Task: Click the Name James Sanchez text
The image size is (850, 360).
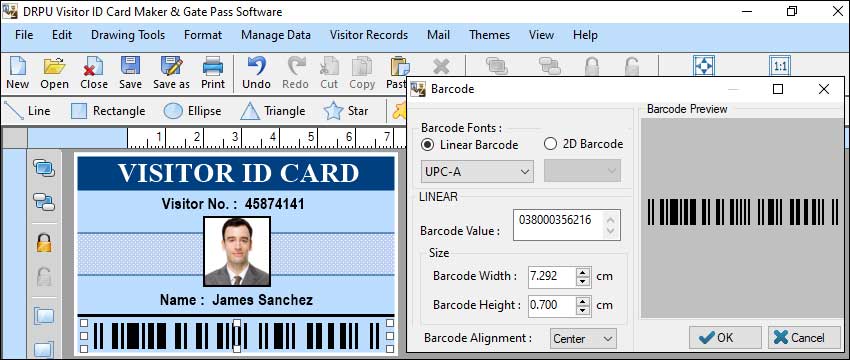Action: click(x=236, y=299)
